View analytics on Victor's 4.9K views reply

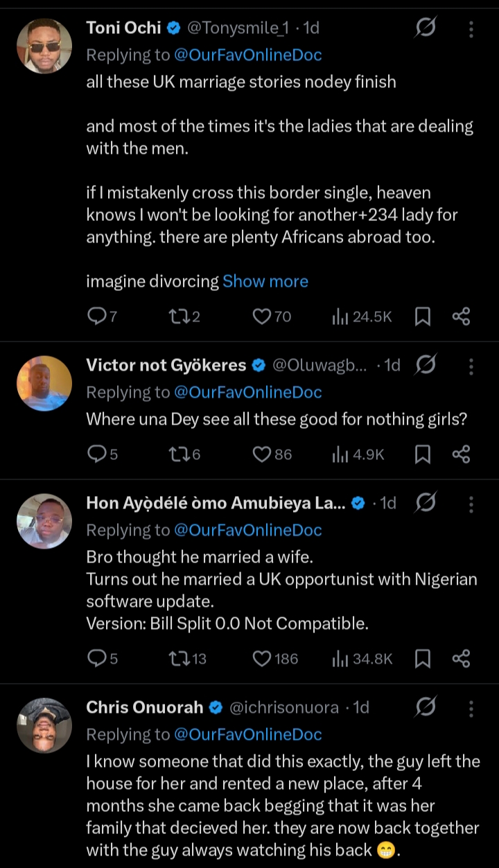click(340, 454)
